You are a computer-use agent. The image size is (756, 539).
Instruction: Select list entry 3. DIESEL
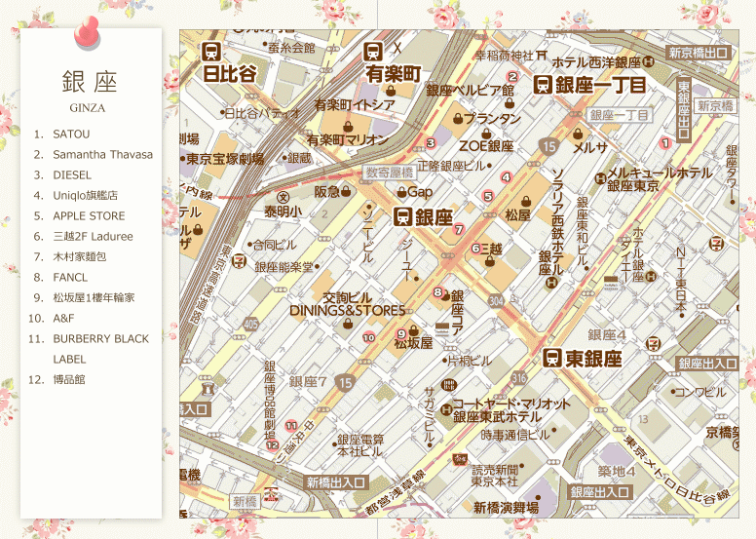tap(62, 174)
